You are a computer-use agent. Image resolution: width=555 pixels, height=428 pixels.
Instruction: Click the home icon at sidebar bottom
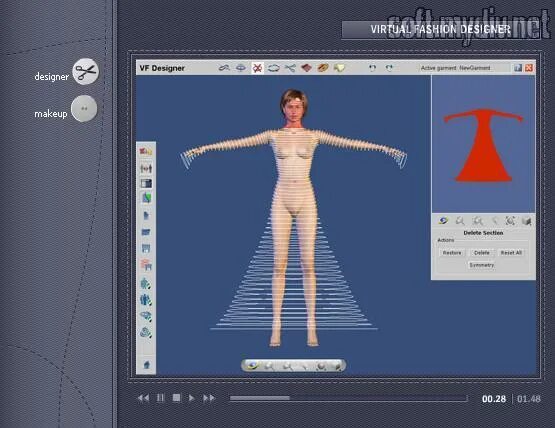(146, 364)
